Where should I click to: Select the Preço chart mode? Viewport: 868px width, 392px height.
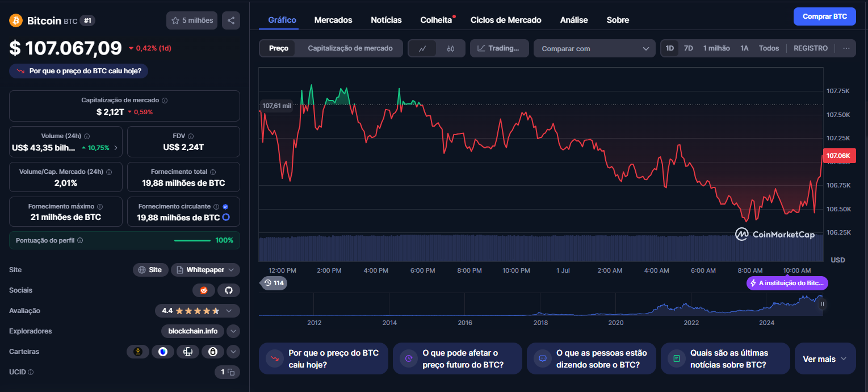279,48
